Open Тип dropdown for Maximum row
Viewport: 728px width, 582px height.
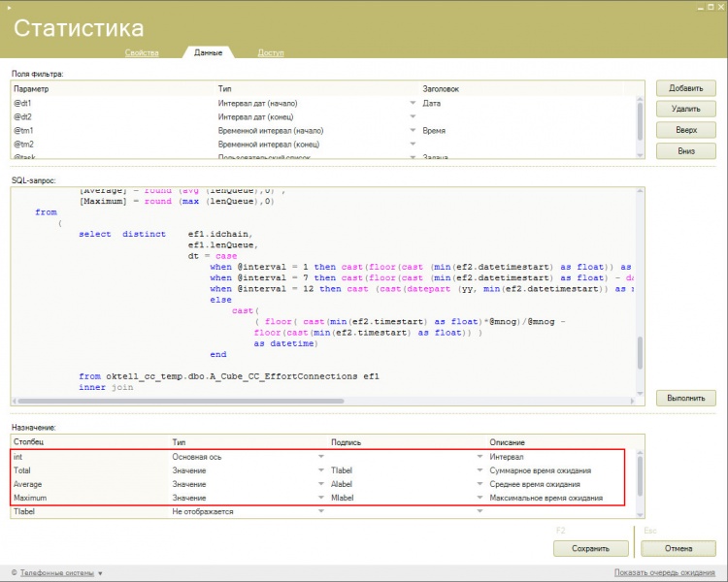321,498
